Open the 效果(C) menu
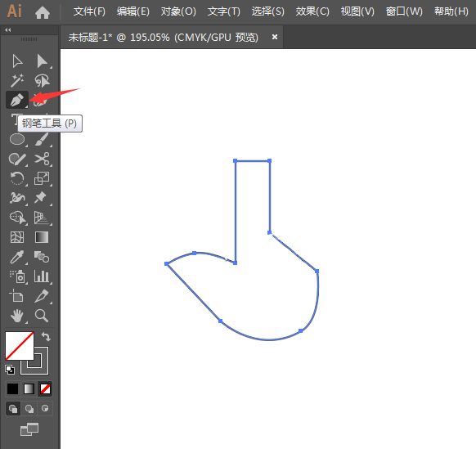This screenshot has height=449, width=476. (312, 11)
